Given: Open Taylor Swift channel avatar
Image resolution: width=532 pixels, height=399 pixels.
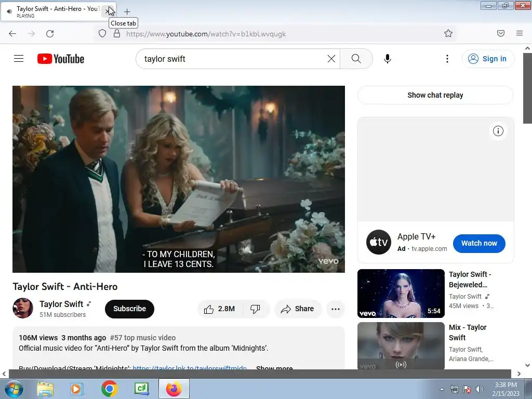Looking at the screenshot, I should (23, 308).
